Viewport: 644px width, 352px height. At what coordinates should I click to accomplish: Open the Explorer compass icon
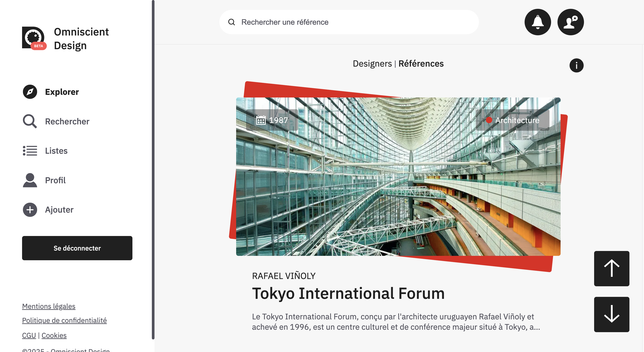pos(30,92)
